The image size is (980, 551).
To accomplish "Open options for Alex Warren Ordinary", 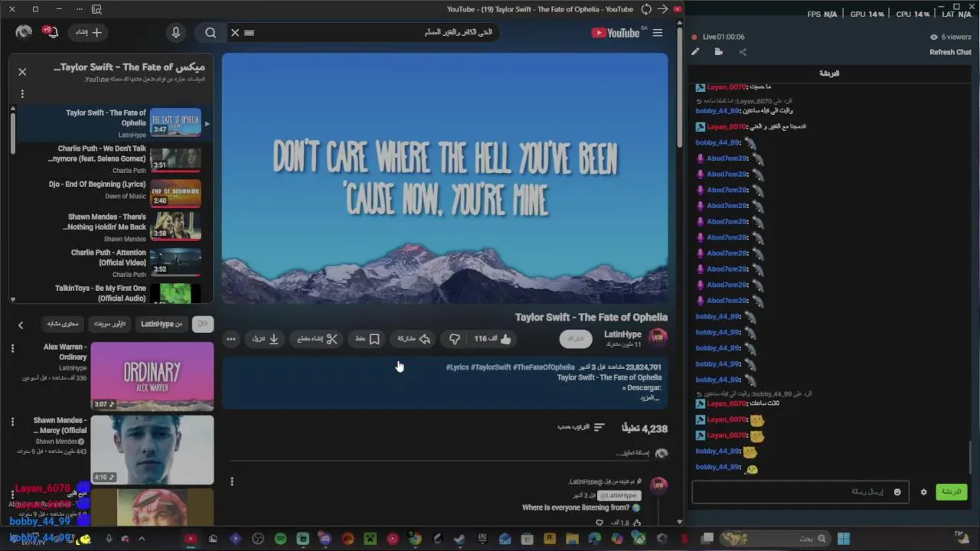I will tap(12, 348).
